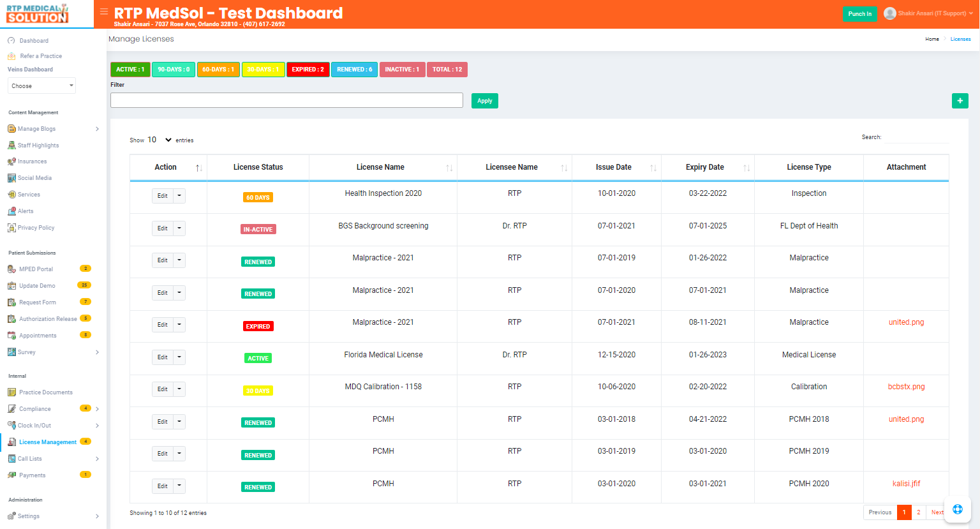Filter by 60-DAYS : 1 status badge

pos(218,70)
